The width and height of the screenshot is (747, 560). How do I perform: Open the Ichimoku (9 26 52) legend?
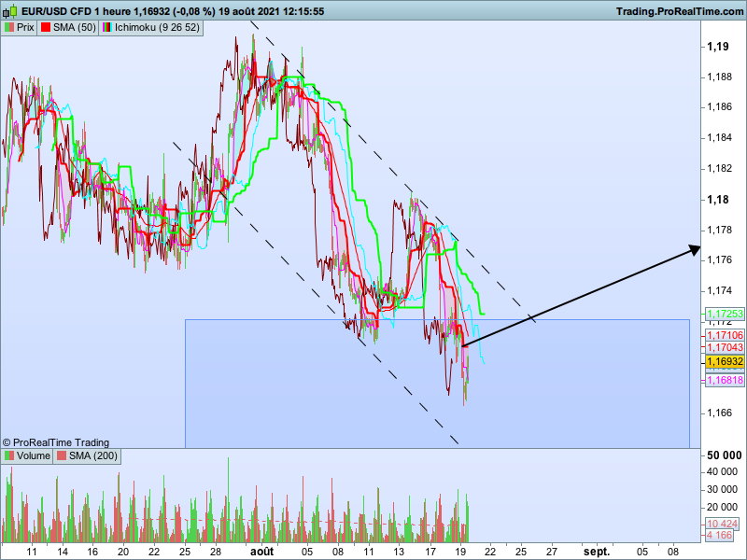[x=151, y=28]
